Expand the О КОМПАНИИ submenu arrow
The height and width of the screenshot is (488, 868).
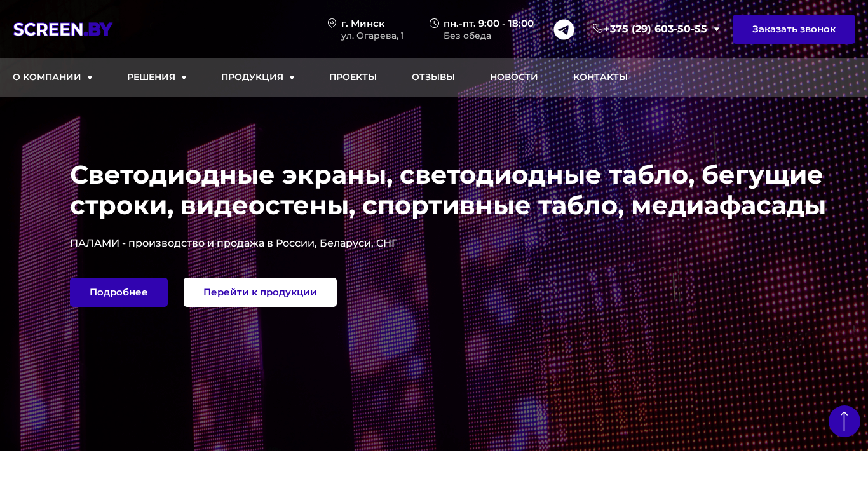90,78
